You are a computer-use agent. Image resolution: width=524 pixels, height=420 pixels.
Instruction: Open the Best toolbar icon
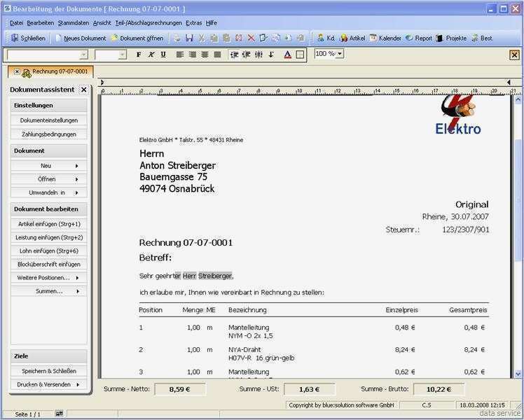[x=481, y=38]
